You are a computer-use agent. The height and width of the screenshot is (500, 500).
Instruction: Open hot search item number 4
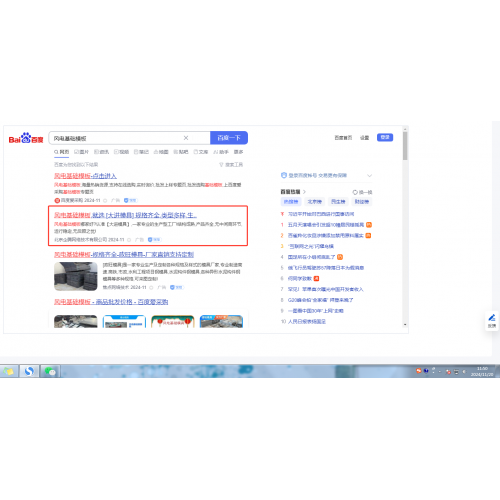[311, 257]
